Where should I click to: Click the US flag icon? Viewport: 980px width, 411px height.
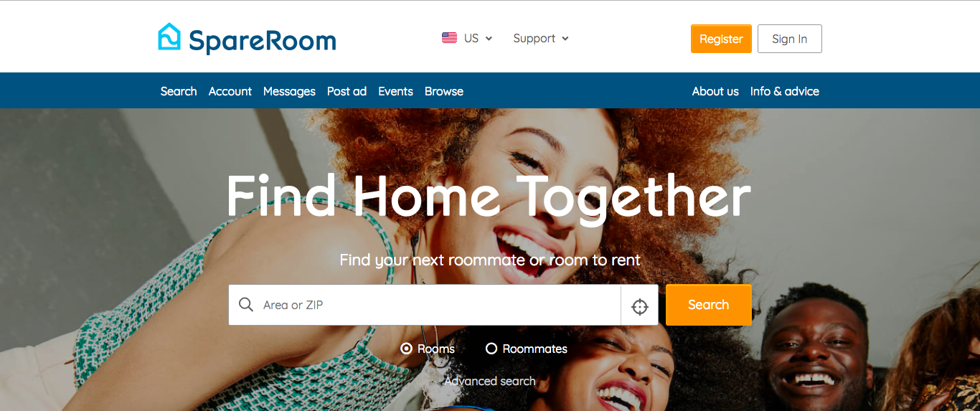(x=450, y=38)
